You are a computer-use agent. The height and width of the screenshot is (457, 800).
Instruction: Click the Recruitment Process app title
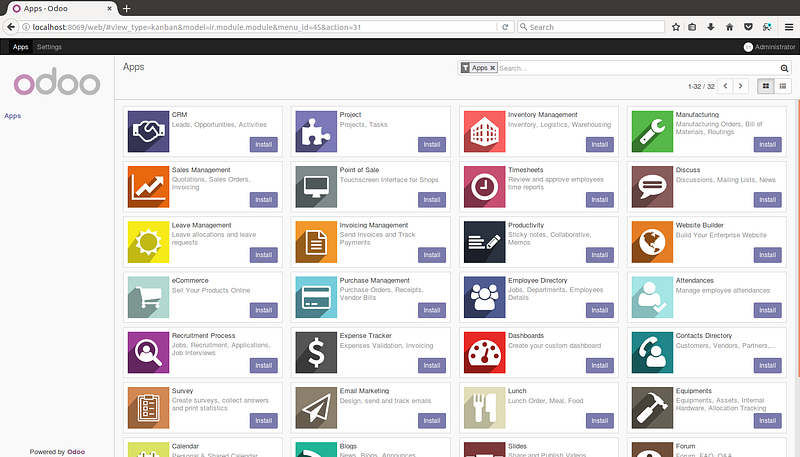tap(204, 336)
